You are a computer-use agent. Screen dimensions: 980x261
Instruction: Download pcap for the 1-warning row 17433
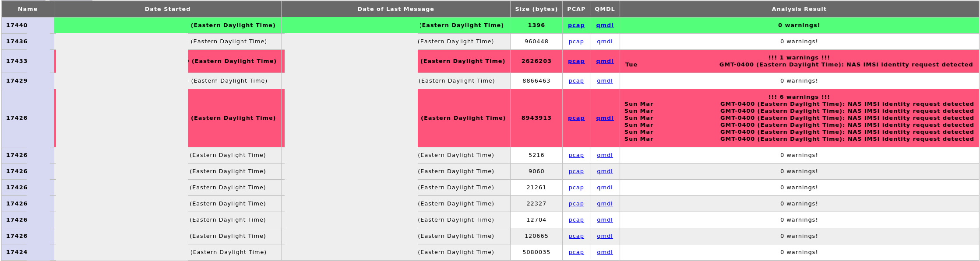576,61
